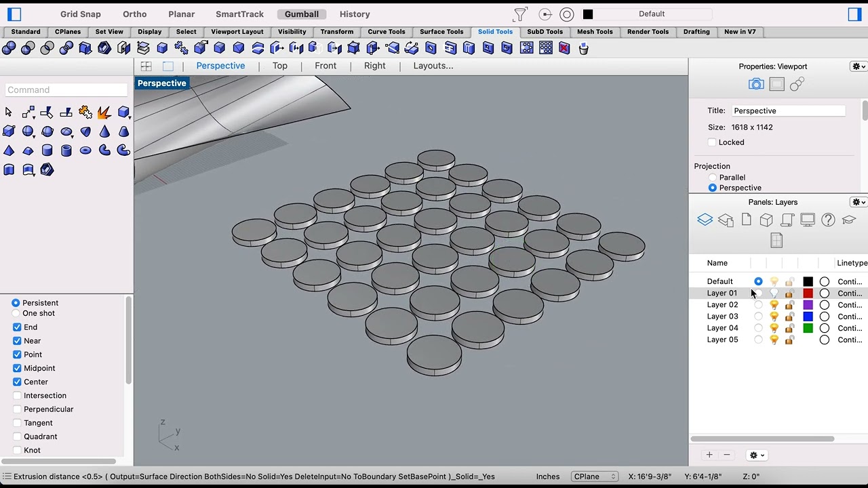The width and height of the screenshot is (868, 488).
Task: Open the Mesh Tools toolbar tab
Action: pyautogui.click(x=595, y=32)
